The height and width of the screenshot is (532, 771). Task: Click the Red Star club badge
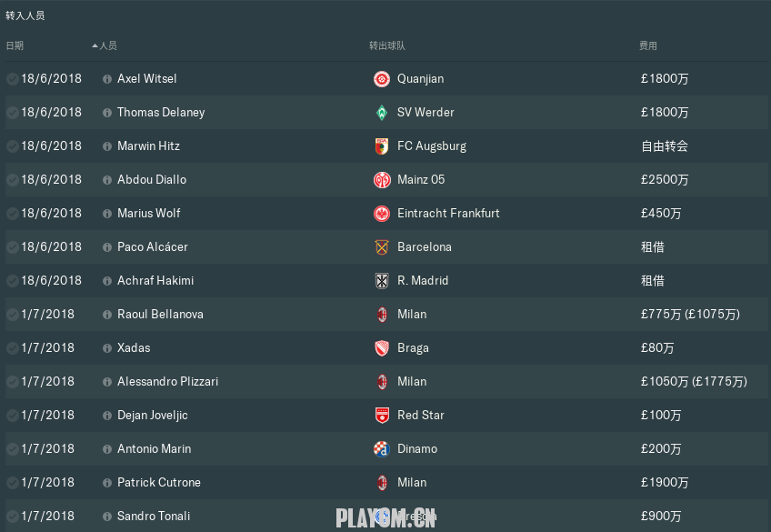[382, 416]
